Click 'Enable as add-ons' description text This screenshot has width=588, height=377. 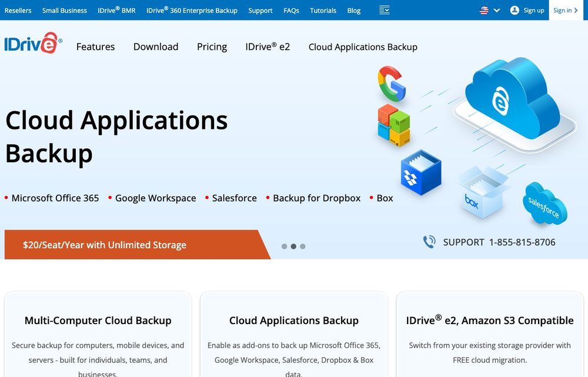[x=294, y=360]
